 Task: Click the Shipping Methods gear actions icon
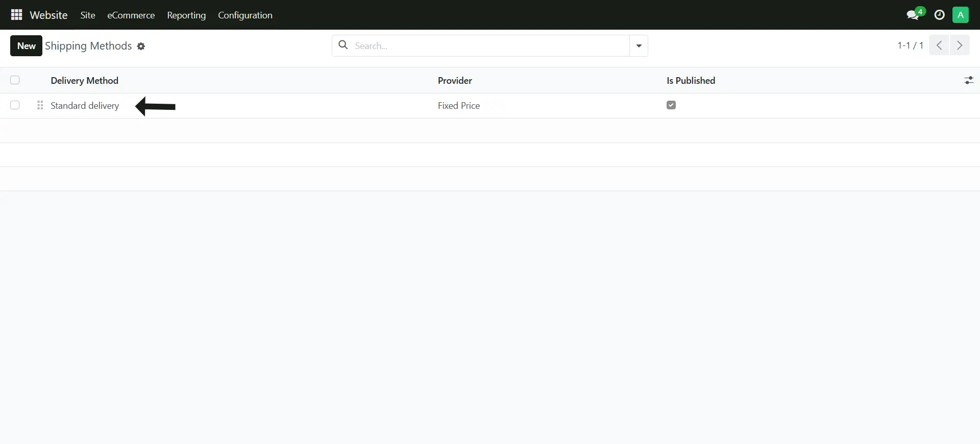pos(141,46)
